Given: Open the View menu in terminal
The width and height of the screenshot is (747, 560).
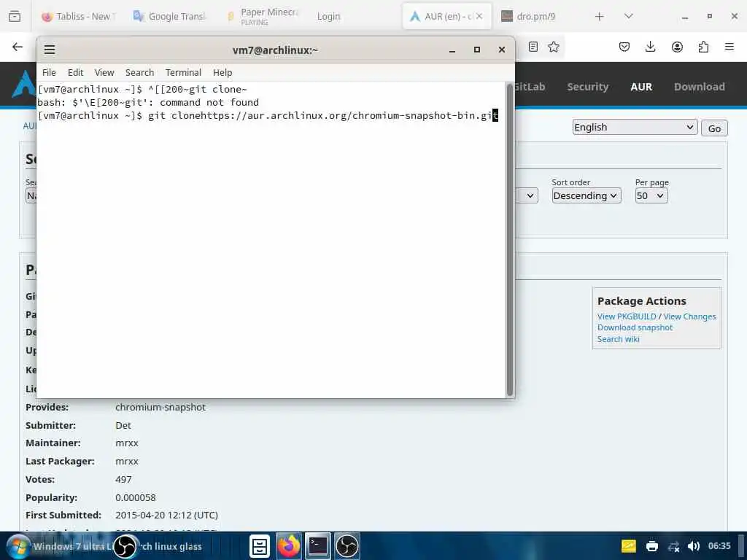Looking at the screenshot, I should [104, 72].
